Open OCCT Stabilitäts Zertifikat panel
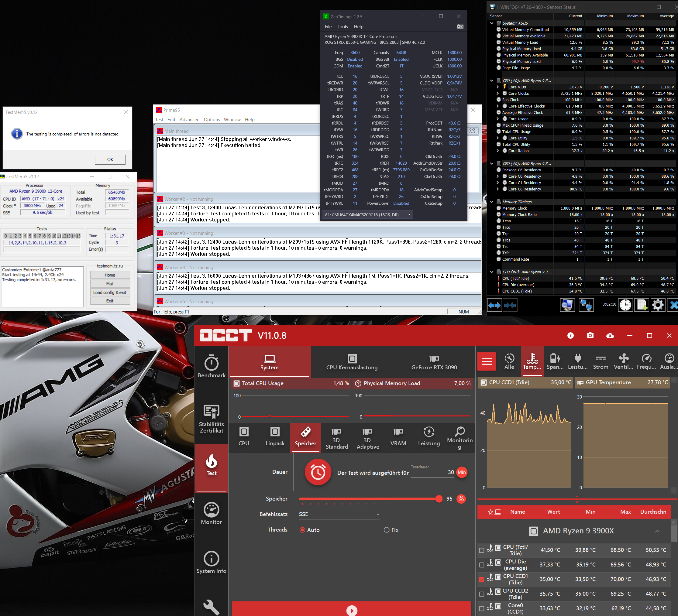Screen dimensions: 678x616 pos(211,419)
